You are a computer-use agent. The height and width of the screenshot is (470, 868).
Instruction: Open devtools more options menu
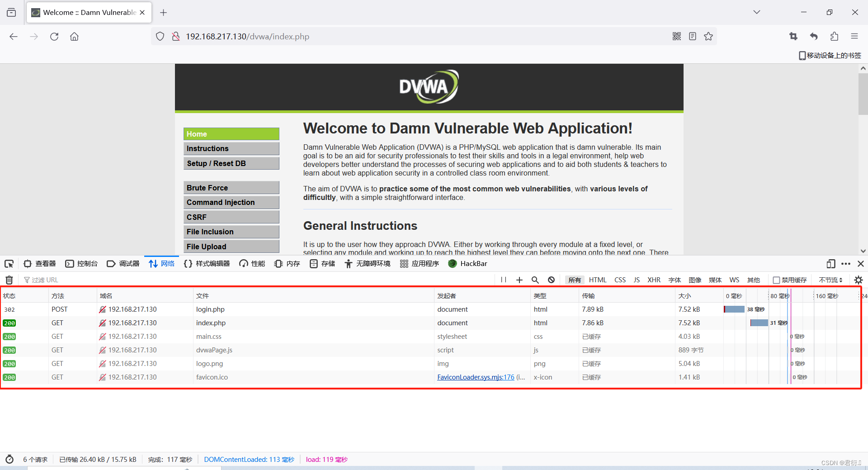[x=846, y=264]
